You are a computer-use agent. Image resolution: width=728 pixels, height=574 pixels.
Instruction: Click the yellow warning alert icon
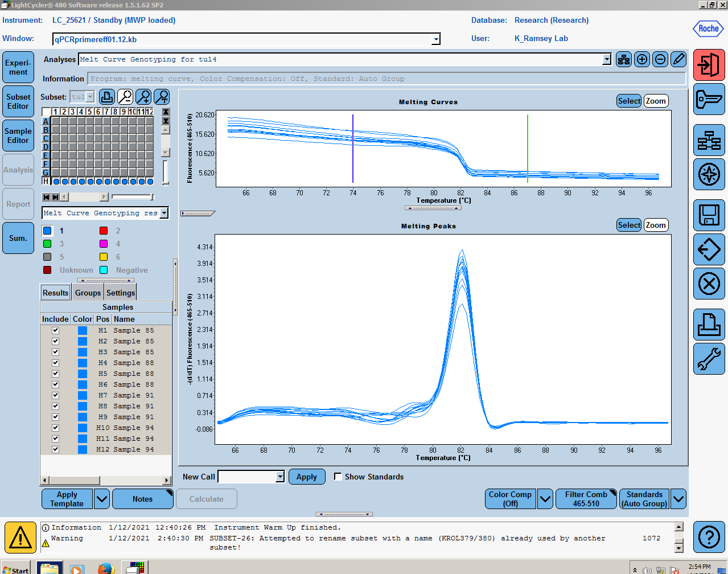[x=20, y=537]
